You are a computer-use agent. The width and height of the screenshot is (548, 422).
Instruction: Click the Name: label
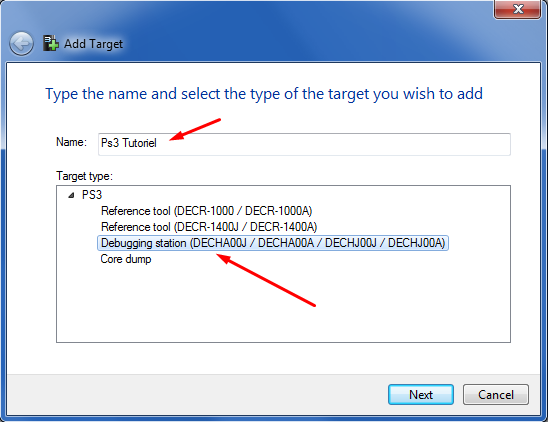(x=71, y=142)
